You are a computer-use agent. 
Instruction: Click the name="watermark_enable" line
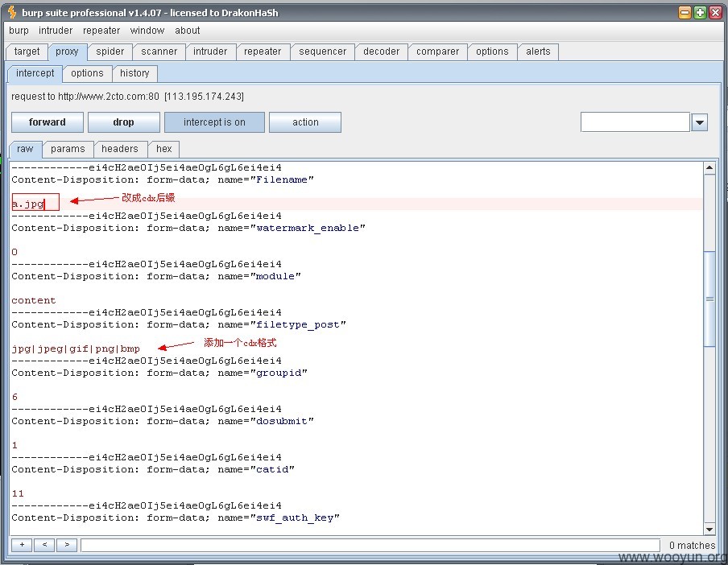click(x=188, y=228)
